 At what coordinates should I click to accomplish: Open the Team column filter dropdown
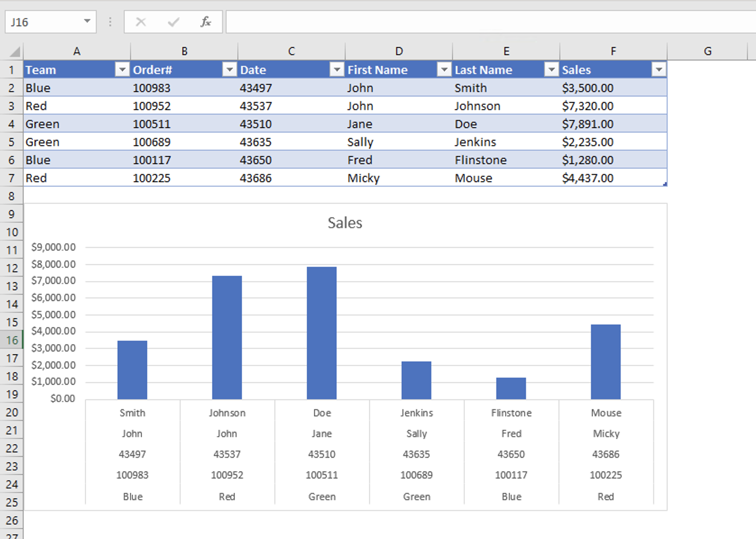tap(122, 69)
